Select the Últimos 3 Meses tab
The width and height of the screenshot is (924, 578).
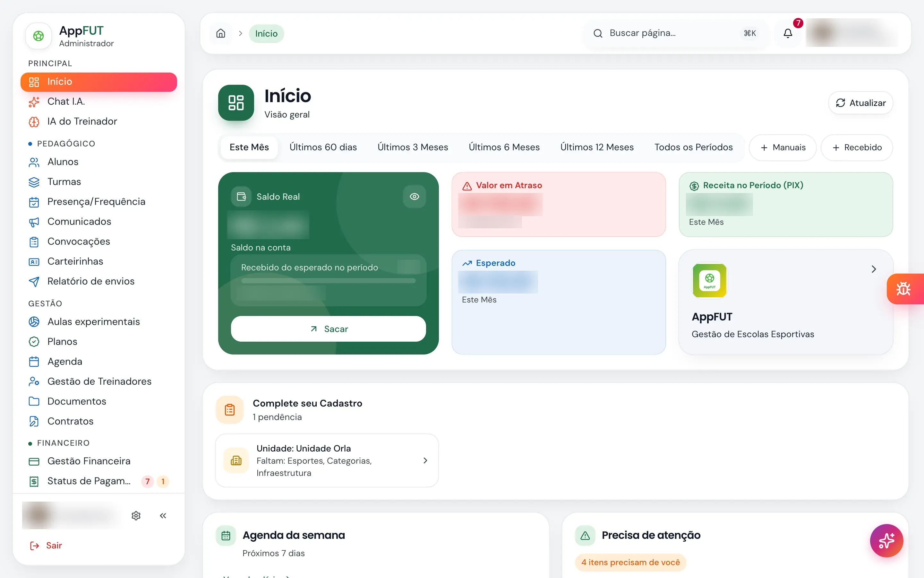click(x=413, y=148)
